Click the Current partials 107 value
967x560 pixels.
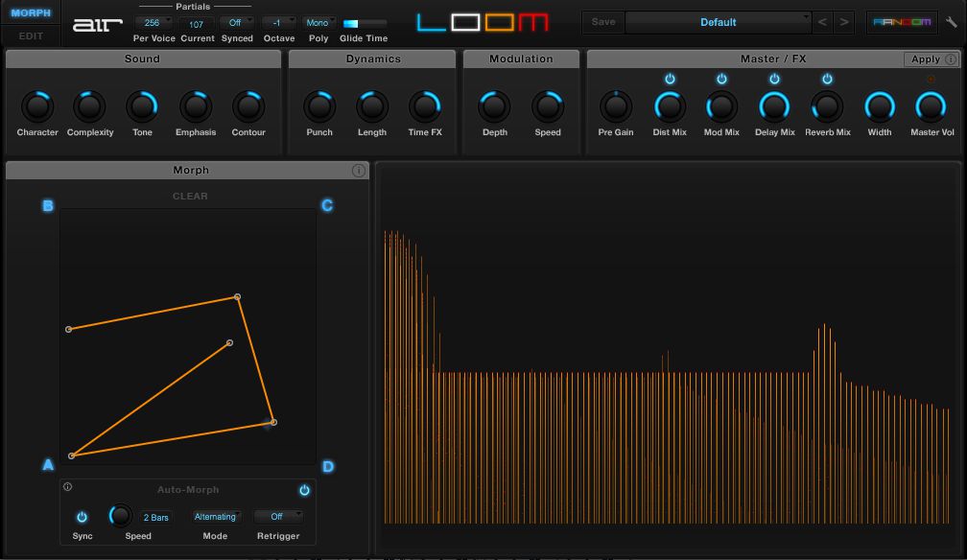click(x=196, y=24)
